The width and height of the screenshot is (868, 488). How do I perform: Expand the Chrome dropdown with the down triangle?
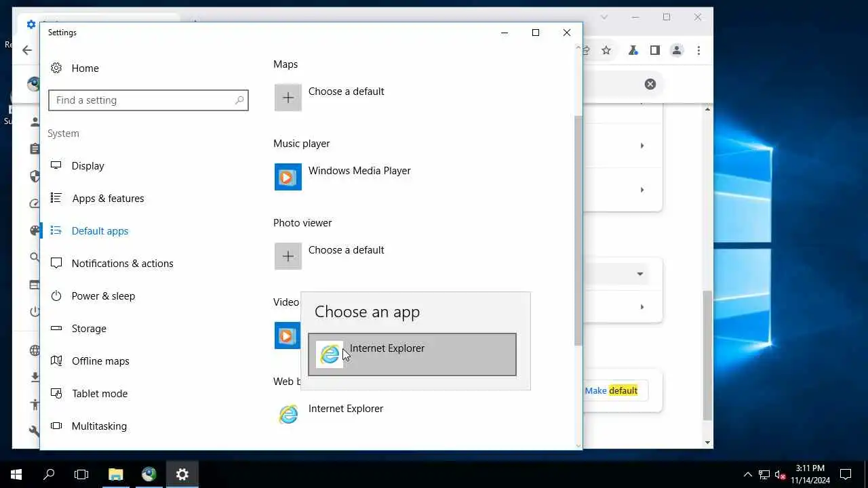tap(639, 274)
